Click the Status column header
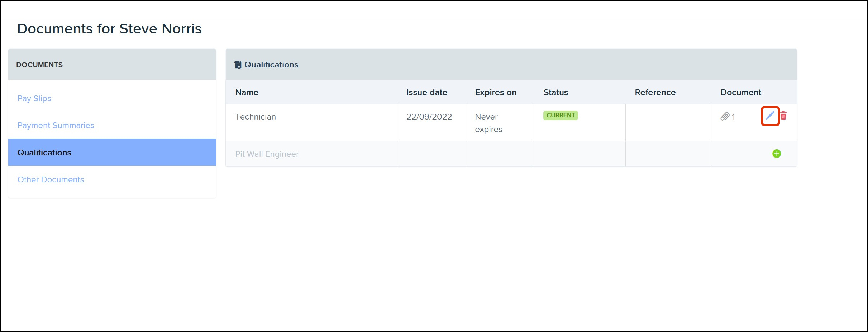The width and height of the screenshot is (868, 332). 555,92
